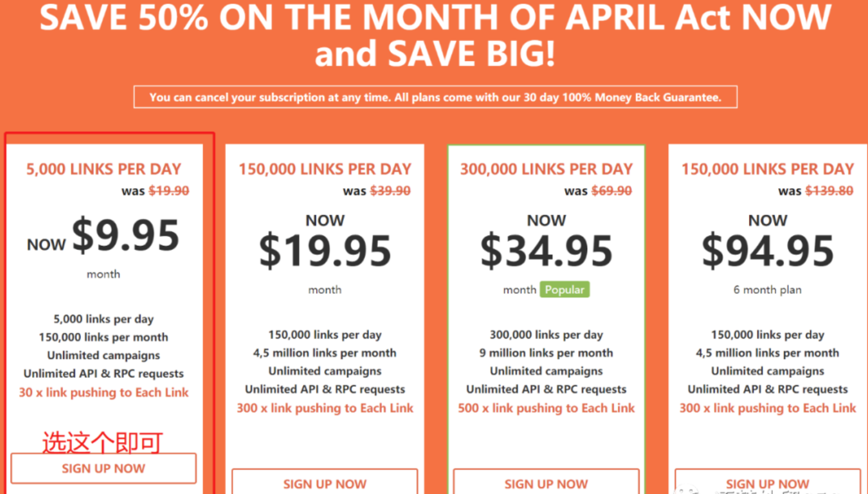Viewport: 868px width, 494px height.
Task: Select the 5,000 LINKS PER DAY heading
Action: coord(104,169)
